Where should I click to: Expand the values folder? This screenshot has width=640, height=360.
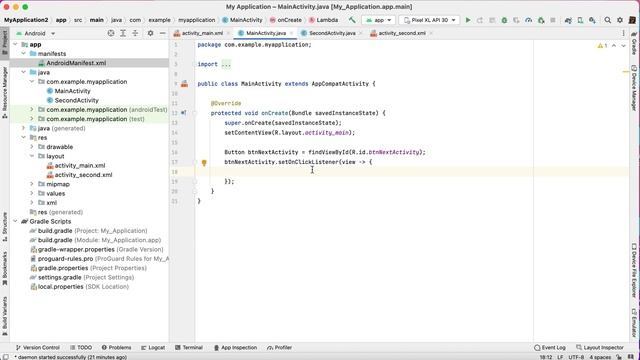tap(32, 193)
